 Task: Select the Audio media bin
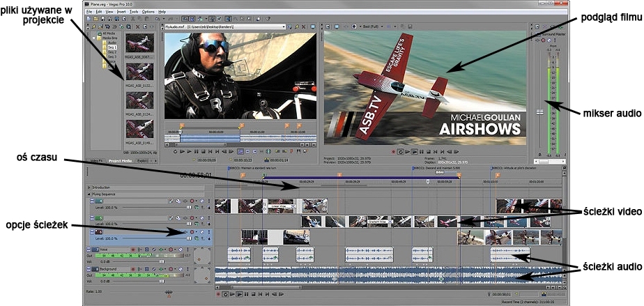pyautogui.click(x=112, y=43)
